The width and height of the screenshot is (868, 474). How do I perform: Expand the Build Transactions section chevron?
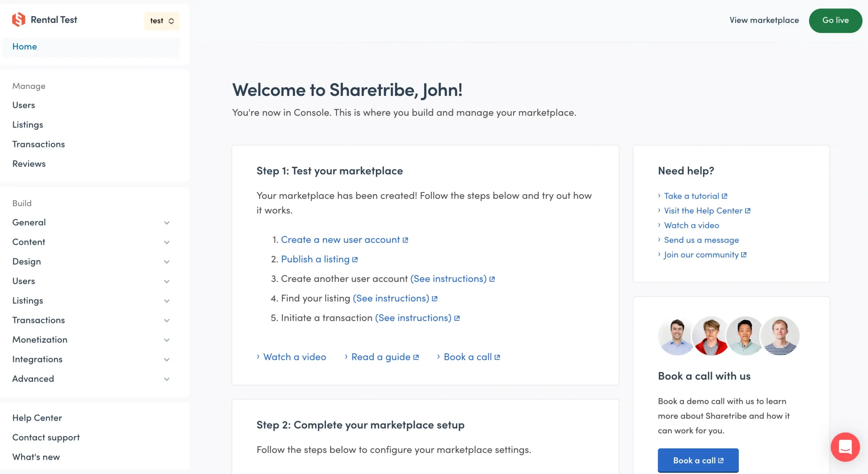coord(166,320)
